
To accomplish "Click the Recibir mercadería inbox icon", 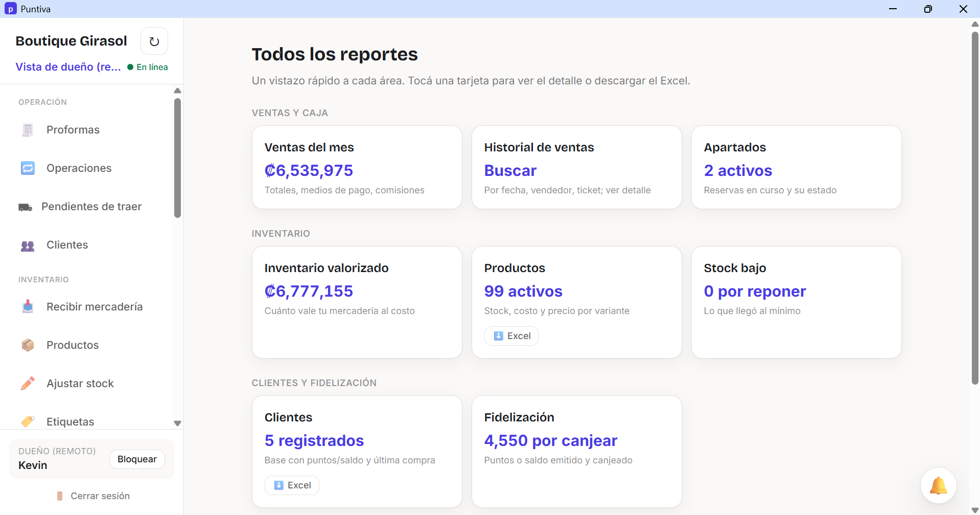I will pos(28,307).
